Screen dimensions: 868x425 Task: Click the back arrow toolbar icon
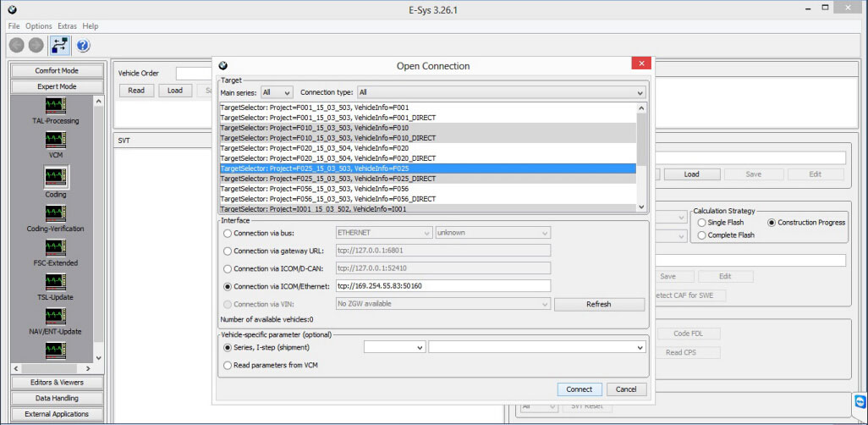tap(17, 46)
